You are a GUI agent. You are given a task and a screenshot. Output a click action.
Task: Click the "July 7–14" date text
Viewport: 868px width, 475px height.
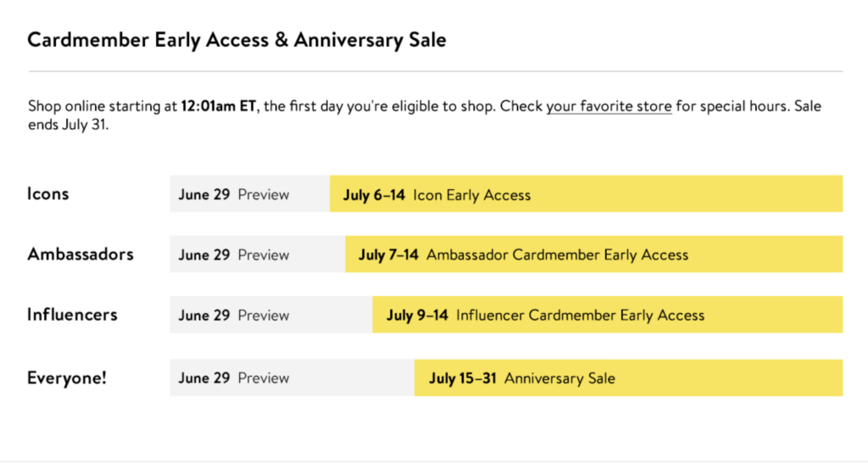[388, 254]
